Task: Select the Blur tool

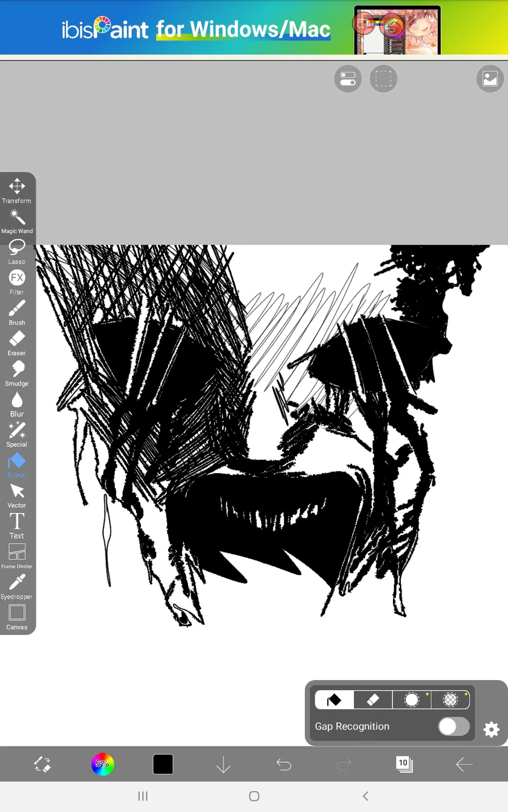Action: 17,404
